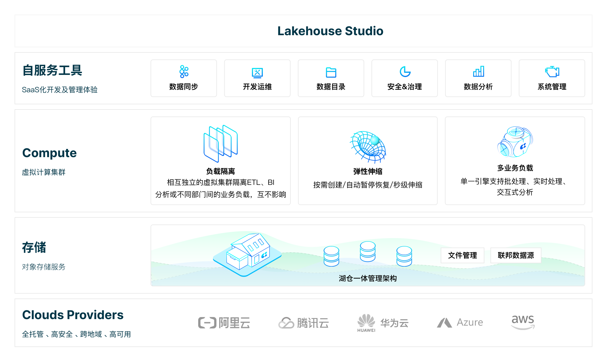Click the 数据目录 folder icon
The height and width of the screenshot is (364, 607).
point(331,72)
